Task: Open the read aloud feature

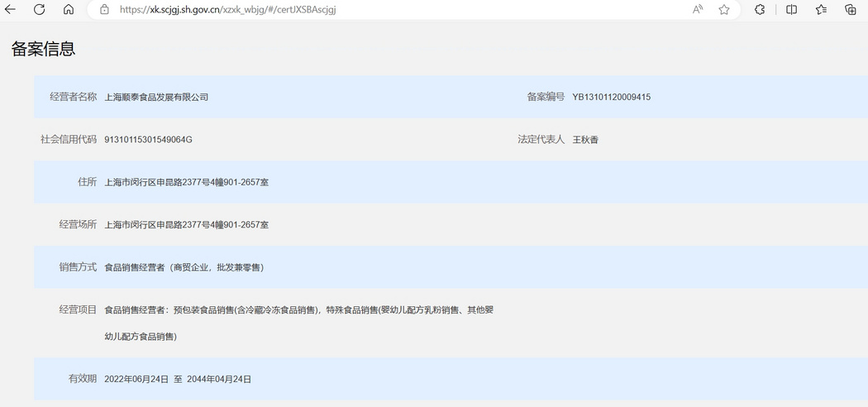Action: [698, 9]
